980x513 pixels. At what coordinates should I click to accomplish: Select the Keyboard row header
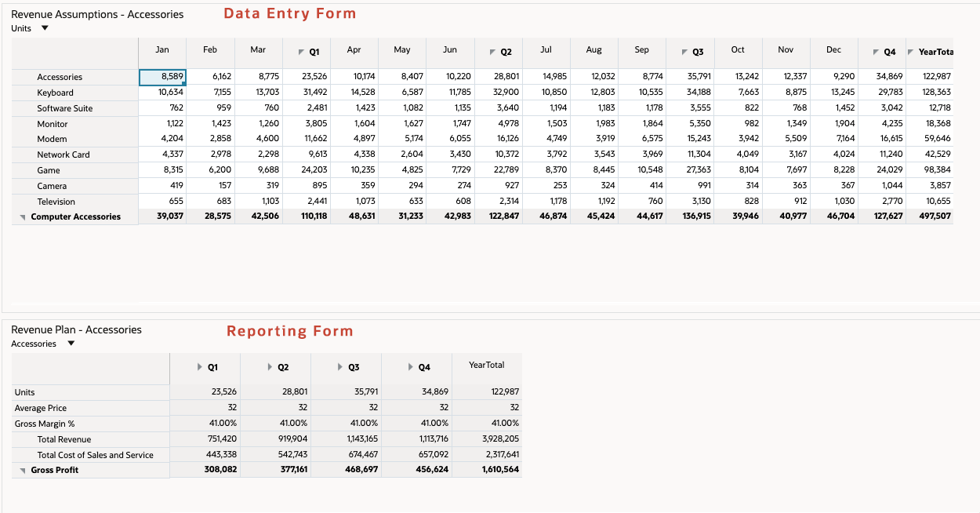75,93
